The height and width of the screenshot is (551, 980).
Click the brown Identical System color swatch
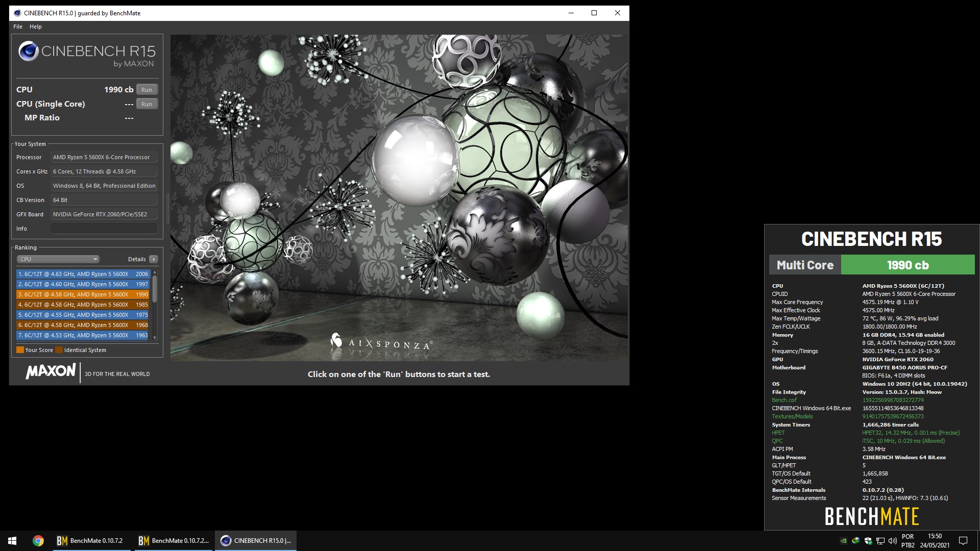tap(59, 350)
